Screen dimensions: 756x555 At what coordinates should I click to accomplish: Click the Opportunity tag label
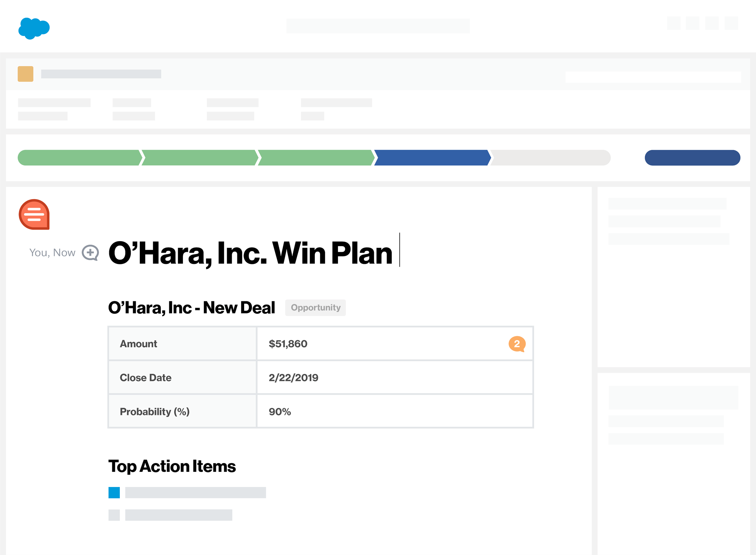(x=316, y=308)
